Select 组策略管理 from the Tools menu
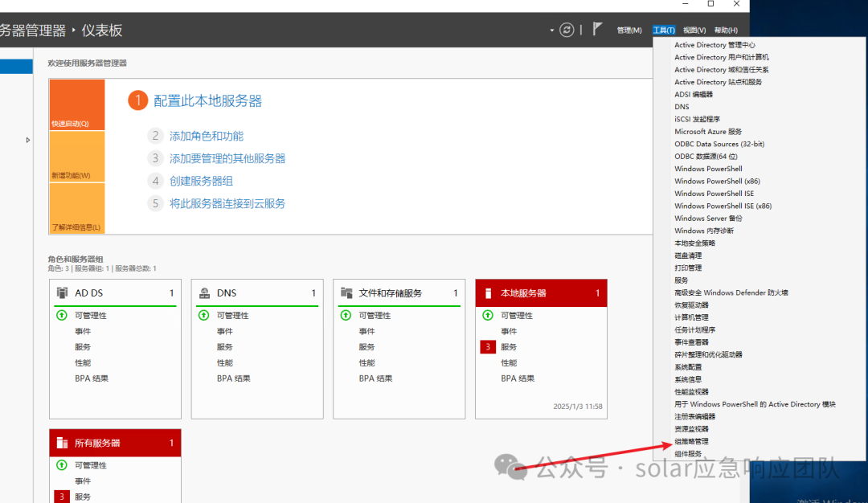This screenshot has height=503, width=868. [691, 441]
